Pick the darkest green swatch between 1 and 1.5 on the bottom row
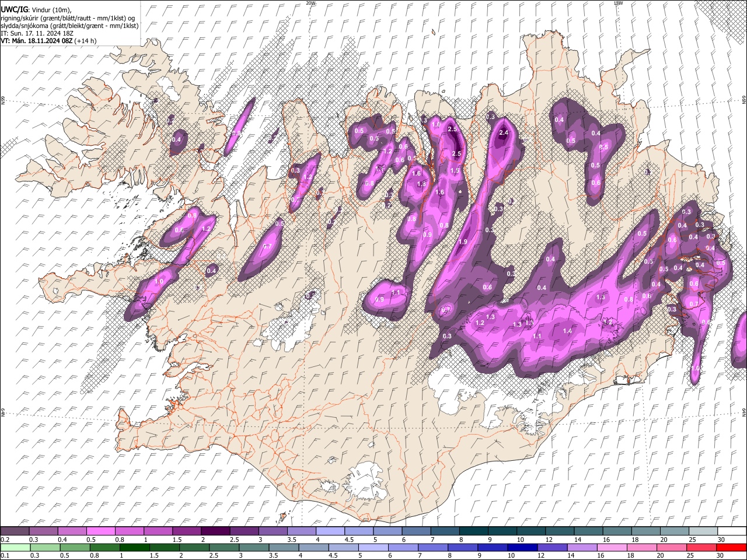Image resolution: width=747 pixels, height=560 pixels. pos(134,547)
